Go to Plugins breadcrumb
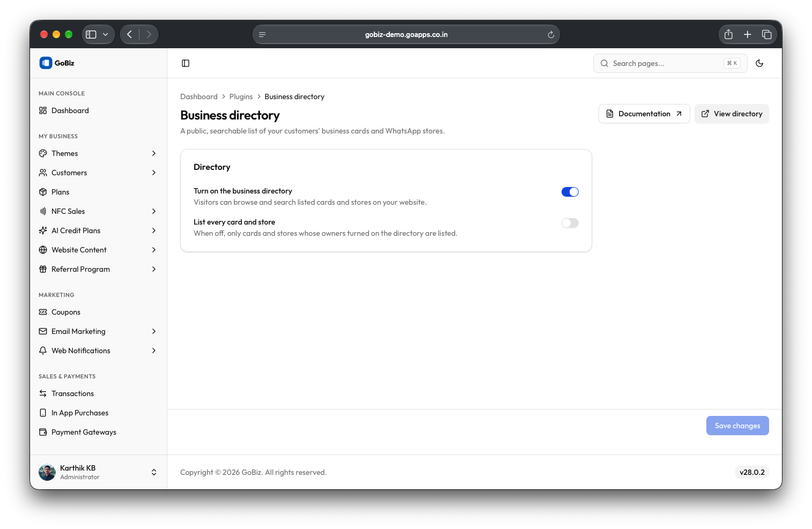This screenshot has height=529, width=812. click(241, 96)
